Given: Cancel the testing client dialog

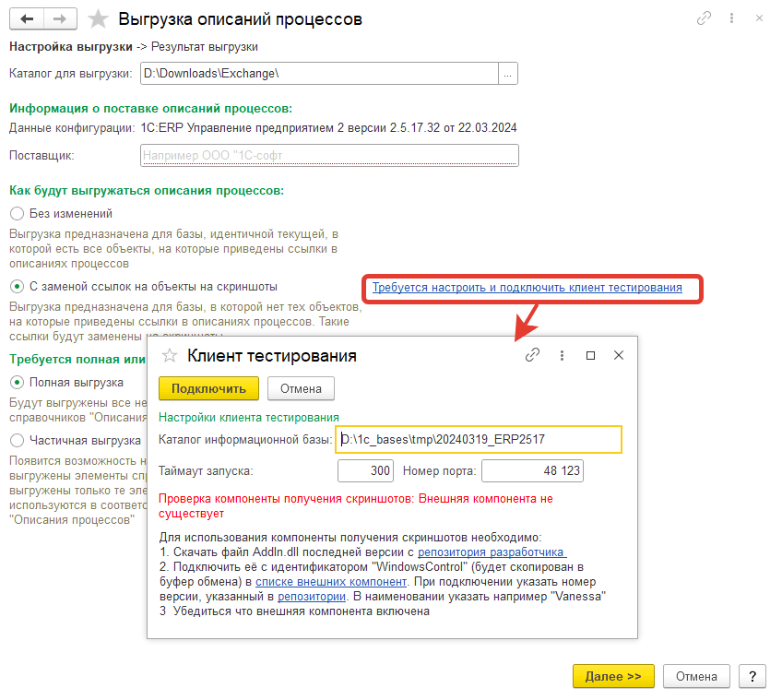Looking at the screenshot, I should click(301, 388).
